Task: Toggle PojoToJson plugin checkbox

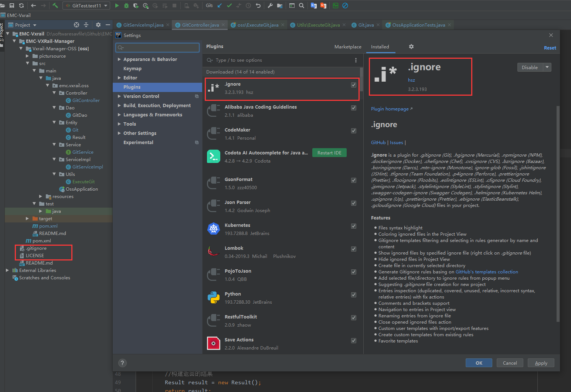Action: [x=354, y=272]
